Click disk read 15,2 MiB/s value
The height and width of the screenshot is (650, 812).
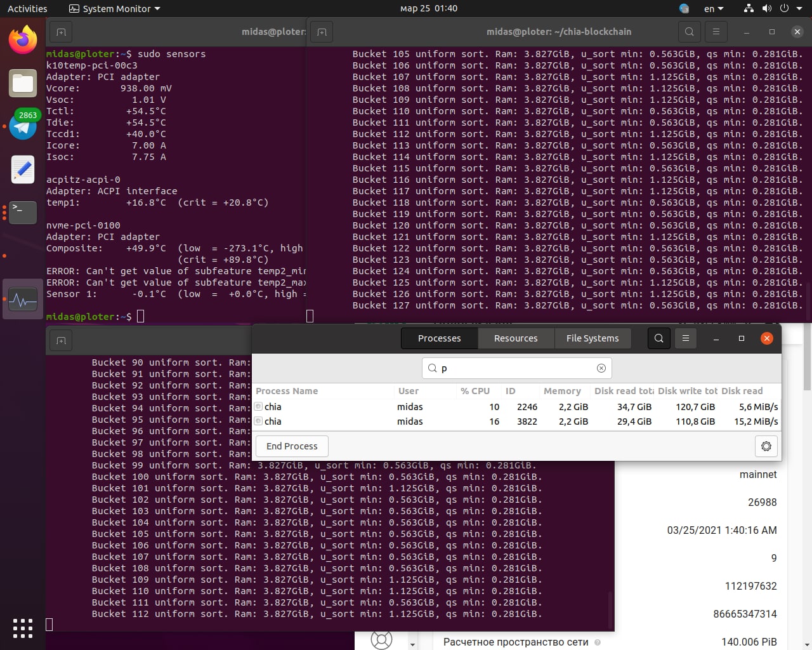pos(756,421)
